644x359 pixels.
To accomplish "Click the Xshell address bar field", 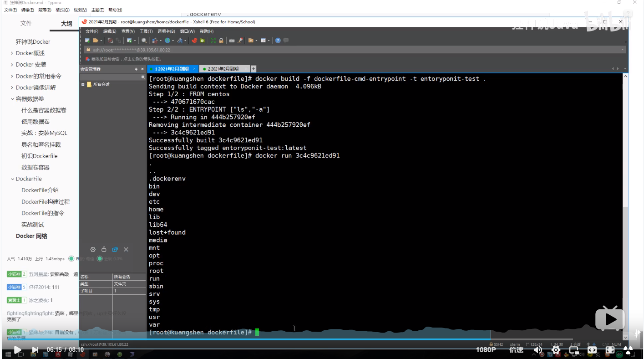I will pos(355,50).
